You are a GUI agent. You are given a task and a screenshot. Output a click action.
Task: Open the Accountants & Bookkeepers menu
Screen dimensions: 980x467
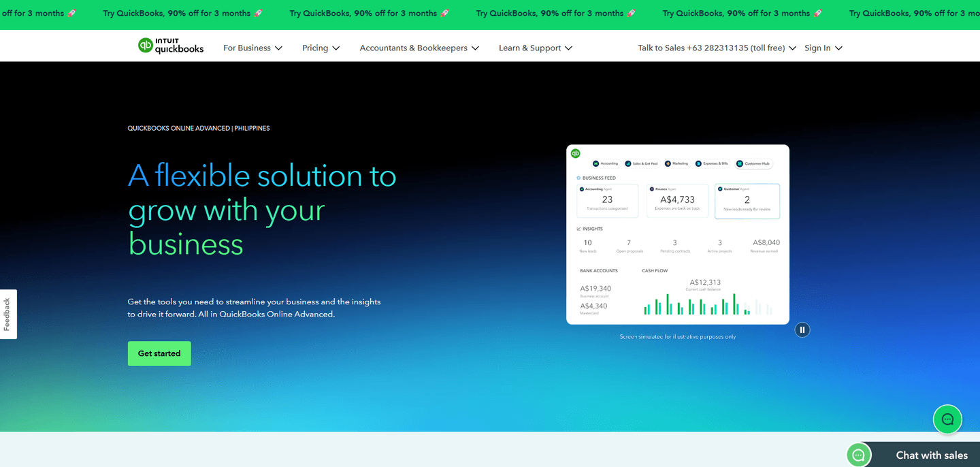pos(419,48)
